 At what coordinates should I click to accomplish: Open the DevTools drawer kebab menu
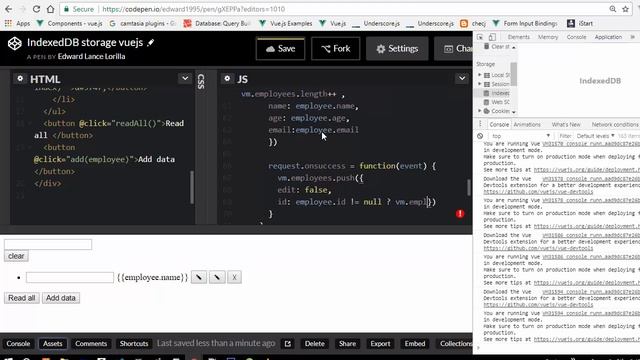tap(480, 124)
